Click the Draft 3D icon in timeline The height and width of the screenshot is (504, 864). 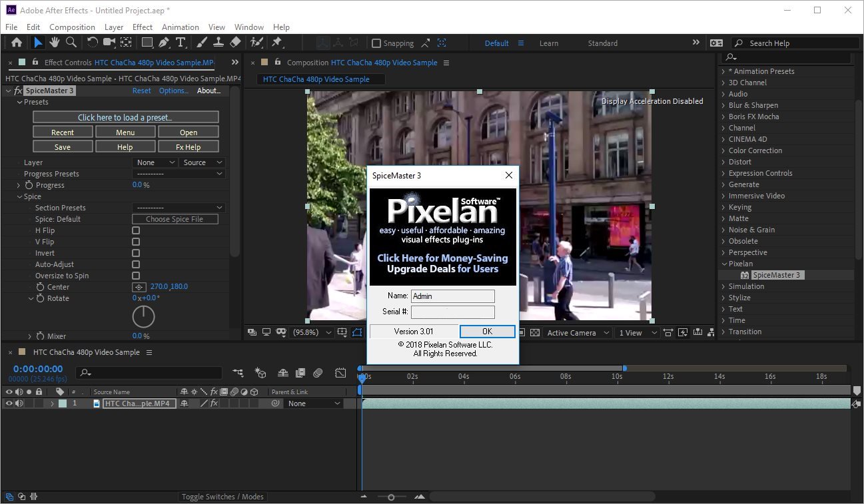pos(260,373)
